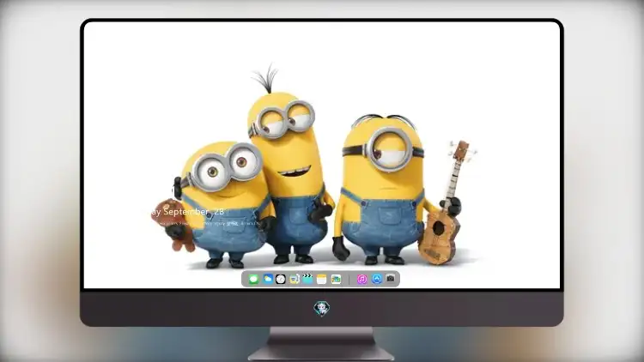
Task: Open the clapperboard Videos app in dock
Action: [x=307, y=279]
